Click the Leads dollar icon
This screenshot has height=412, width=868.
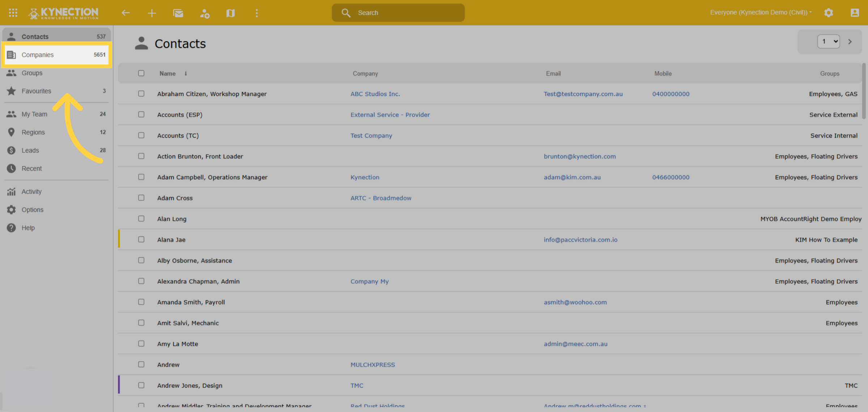(11, 150)
